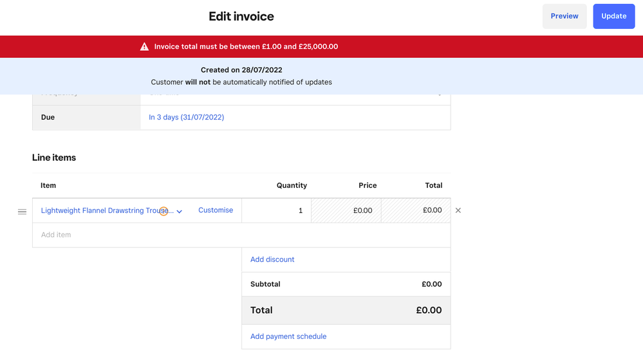643x364 pixels.
Task: Click the Created on 28/07/2022 notice
Action: point(241,69)
